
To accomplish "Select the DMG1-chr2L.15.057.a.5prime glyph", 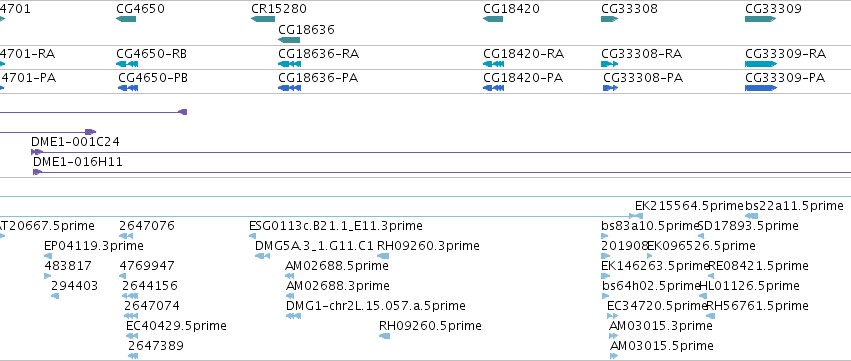I will pos(293,316).
